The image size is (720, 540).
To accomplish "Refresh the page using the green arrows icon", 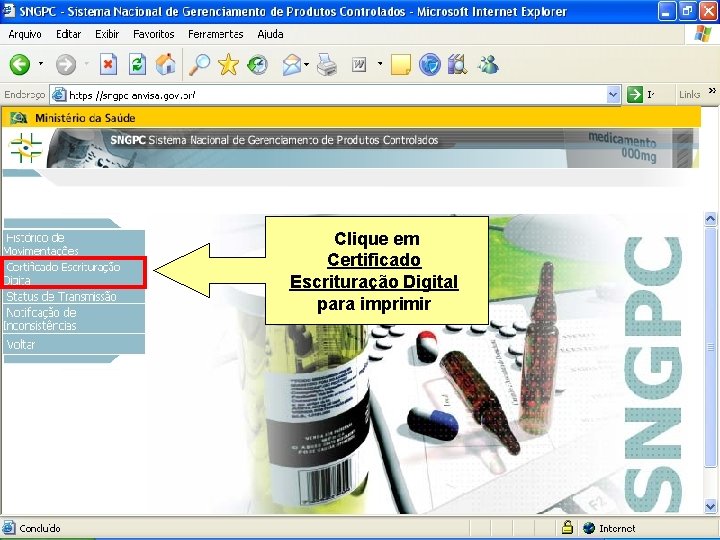I will (137, 65).
